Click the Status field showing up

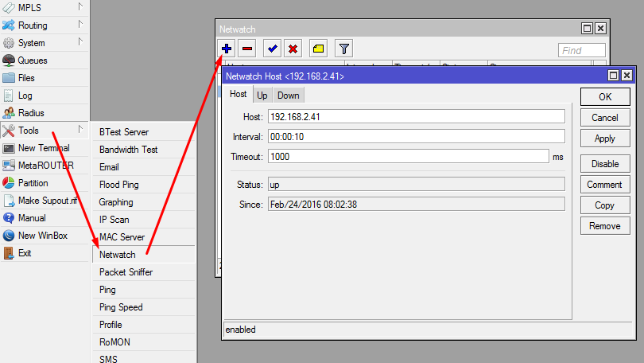click(417, 185)
